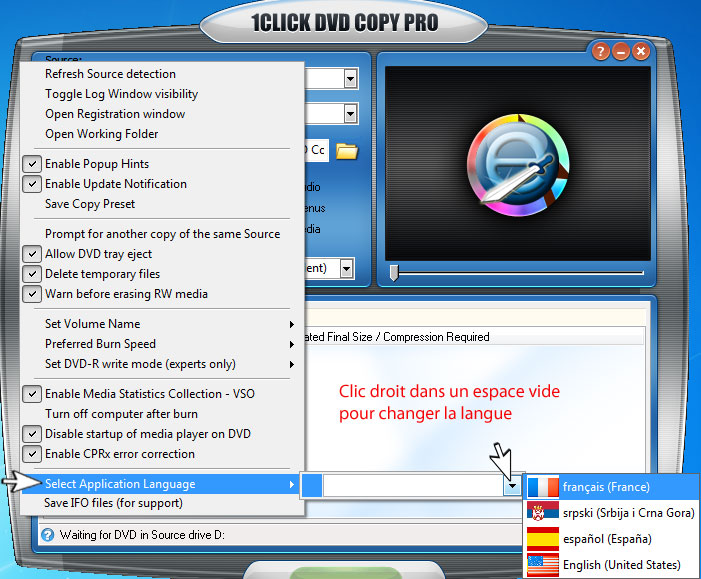Click the Serbian flag icon

543,513
